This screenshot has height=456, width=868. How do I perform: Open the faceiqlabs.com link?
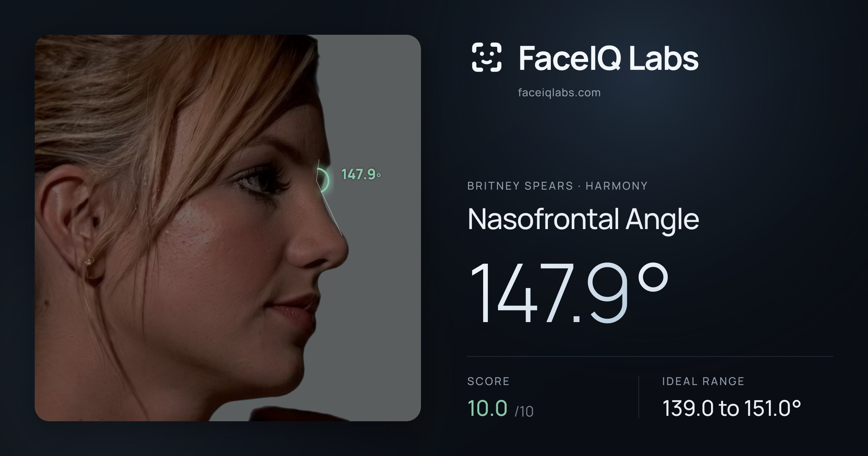559,93
